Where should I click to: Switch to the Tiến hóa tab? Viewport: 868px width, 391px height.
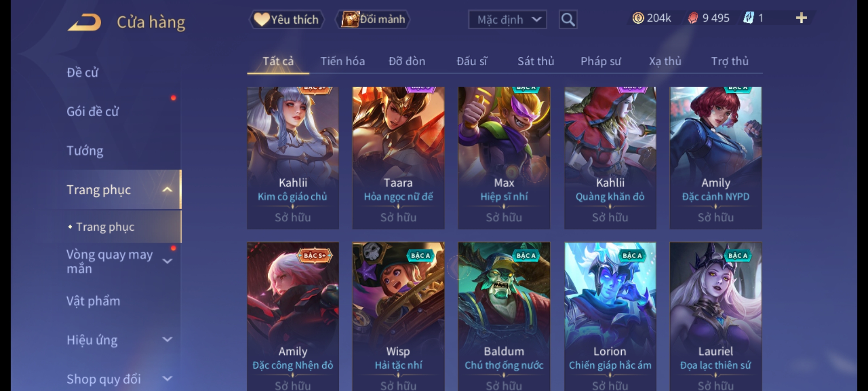pos(342,61)
